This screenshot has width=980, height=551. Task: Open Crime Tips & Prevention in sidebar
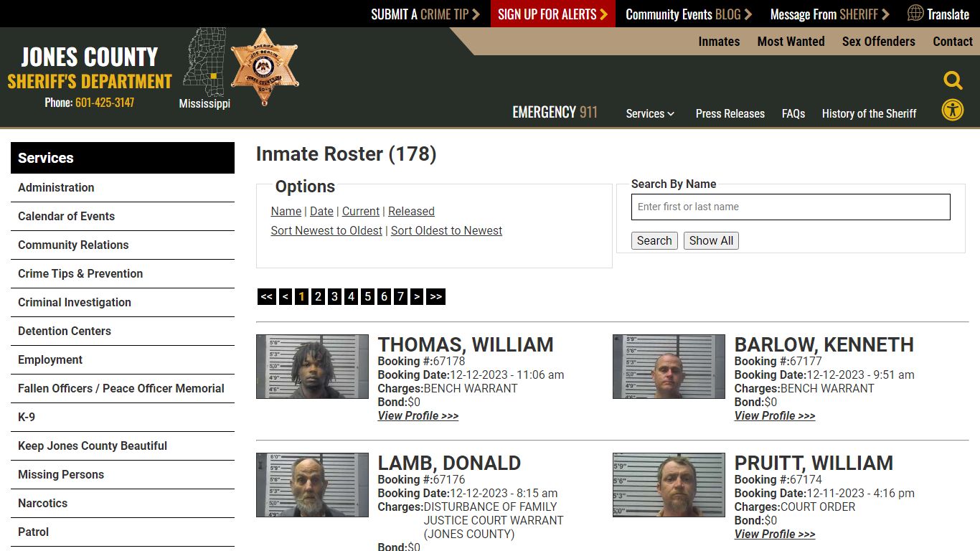point(123,274)
